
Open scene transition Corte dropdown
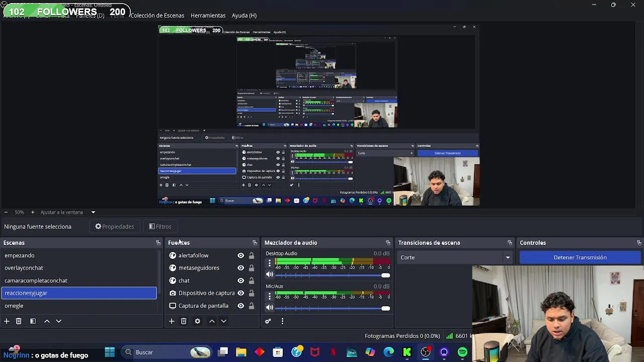tap(455, 257)
